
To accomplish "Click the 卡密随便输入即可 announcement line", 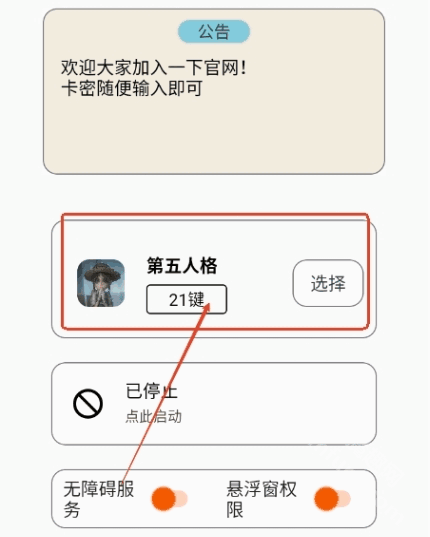I will point(132,89).
